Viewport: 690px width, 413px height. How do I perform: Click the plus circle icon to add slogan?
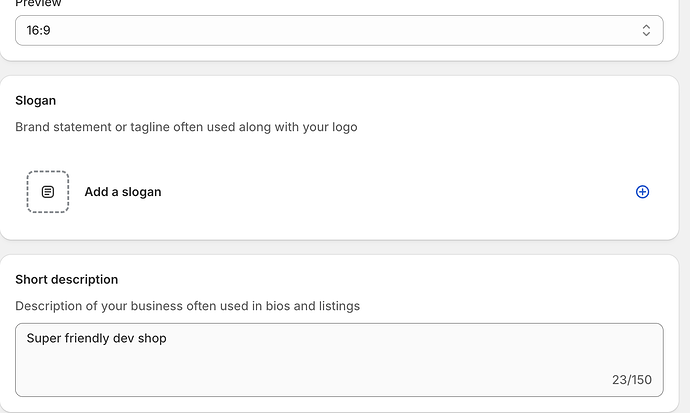click(x=642, y=192)
